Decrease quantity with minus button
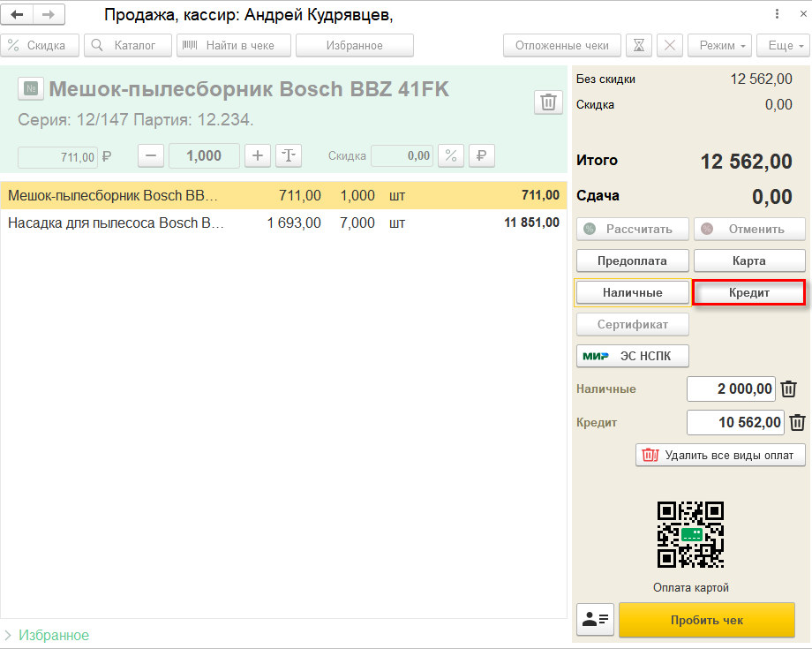812x649 pixels. (151, 155)
